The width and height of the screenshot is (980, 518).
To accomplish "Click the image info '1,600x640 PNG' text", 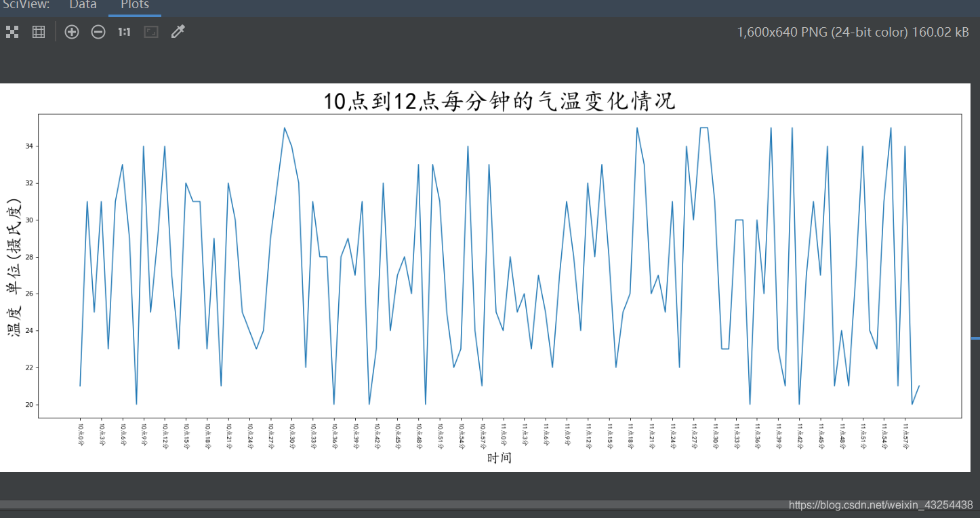I will tap(853, 32).
